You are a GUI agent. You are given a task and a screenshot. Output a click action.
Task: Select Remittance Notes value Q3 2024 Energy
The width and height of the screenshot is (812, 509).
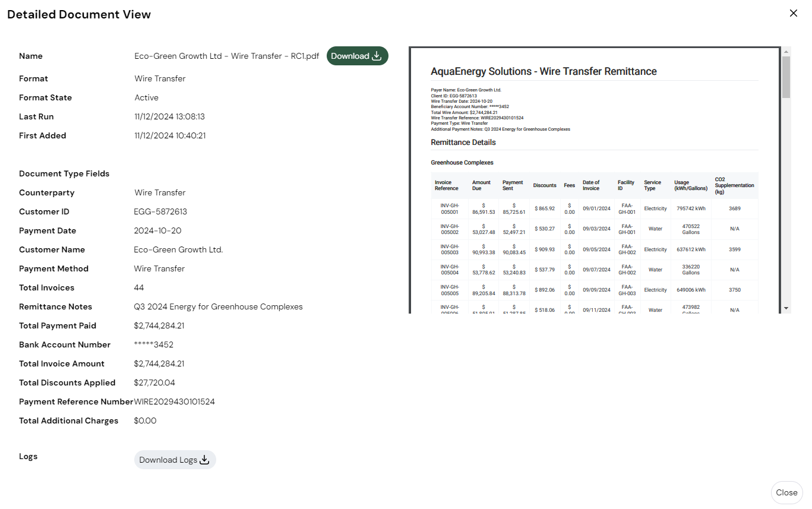pyautogui.click(x=218, y=306)
